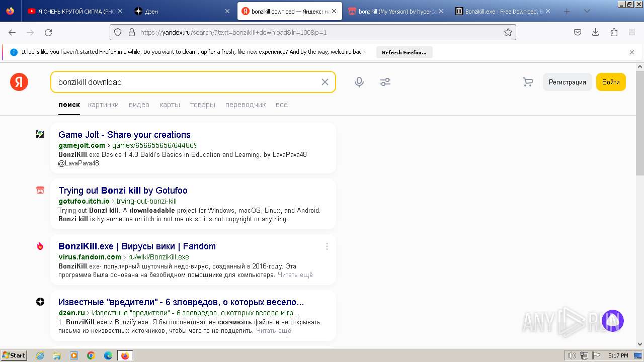Open Firefox application hamburger menu
This screenshot has height=362, width=644.
point(632,32)
